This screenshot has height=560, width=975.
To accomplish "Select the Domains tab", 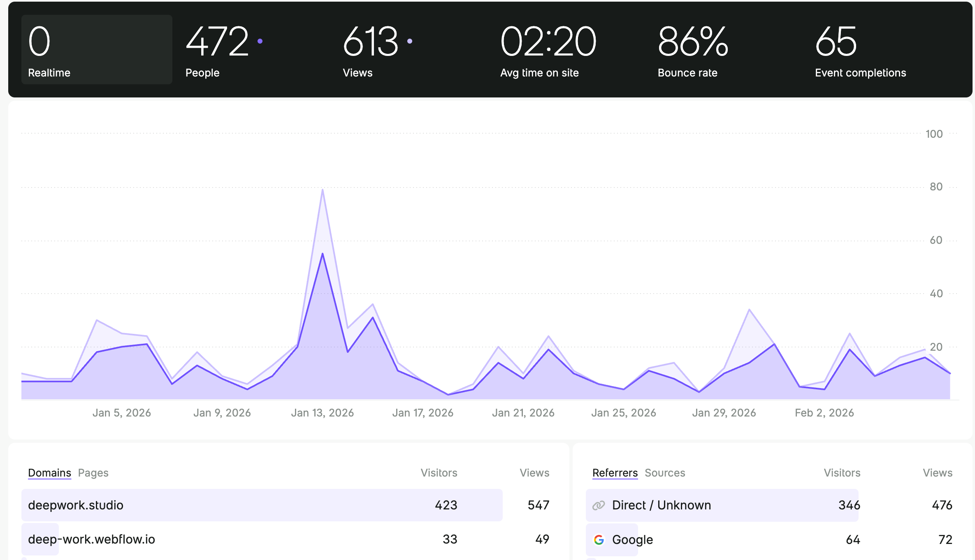I will (x=49, y=473).
